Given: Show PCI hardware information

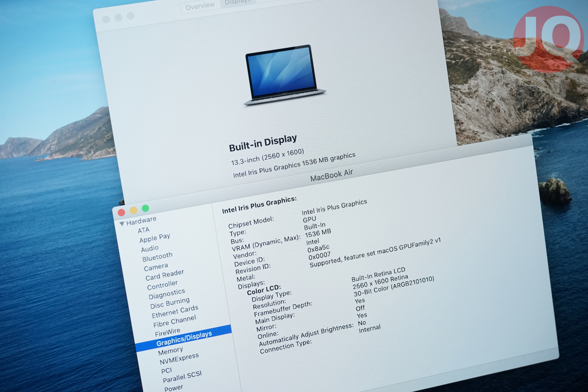Looking at the screenshot, I should pos(167,370).
